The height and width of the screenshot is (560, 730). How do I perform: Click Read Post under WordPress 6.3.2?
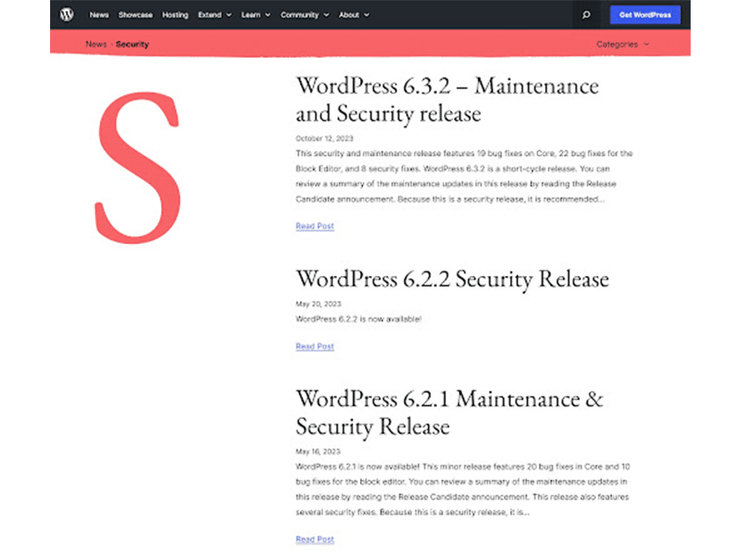tap(315, 226)
